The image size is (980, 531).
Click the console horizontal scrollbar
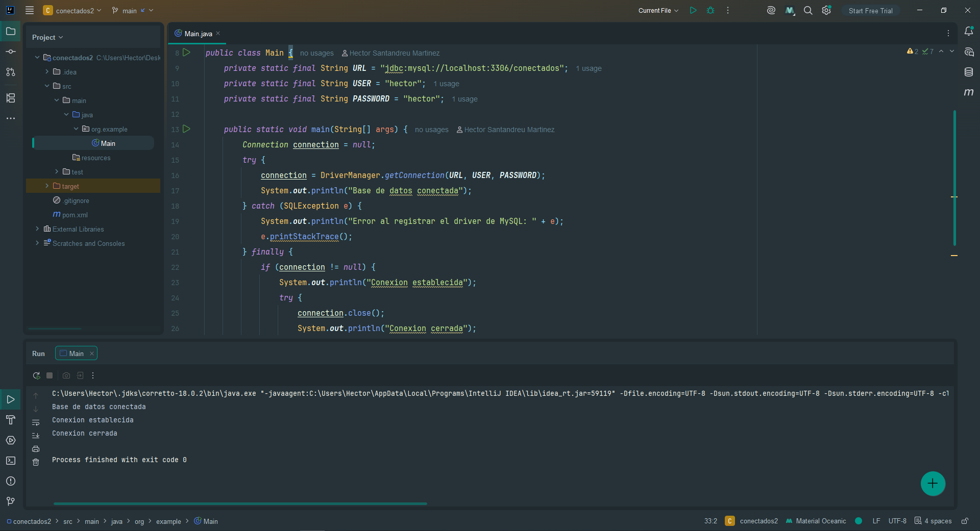[x=240, y=503]
